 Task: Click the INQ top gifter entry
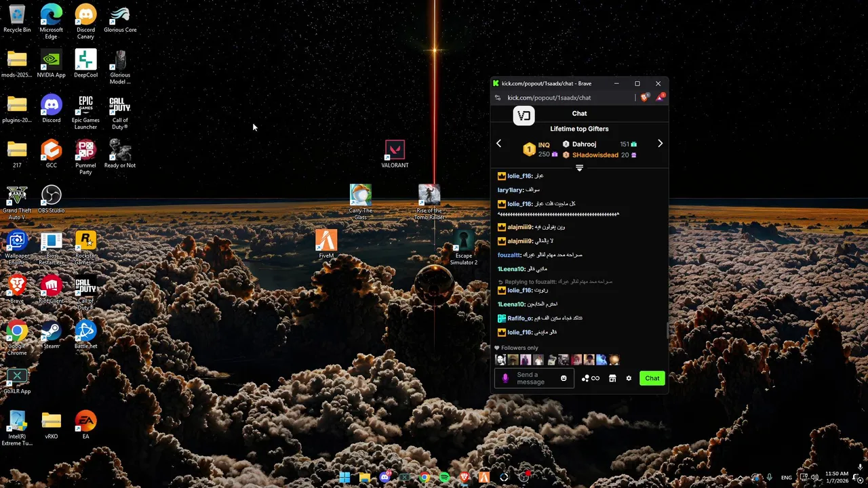tap(539, 149)
